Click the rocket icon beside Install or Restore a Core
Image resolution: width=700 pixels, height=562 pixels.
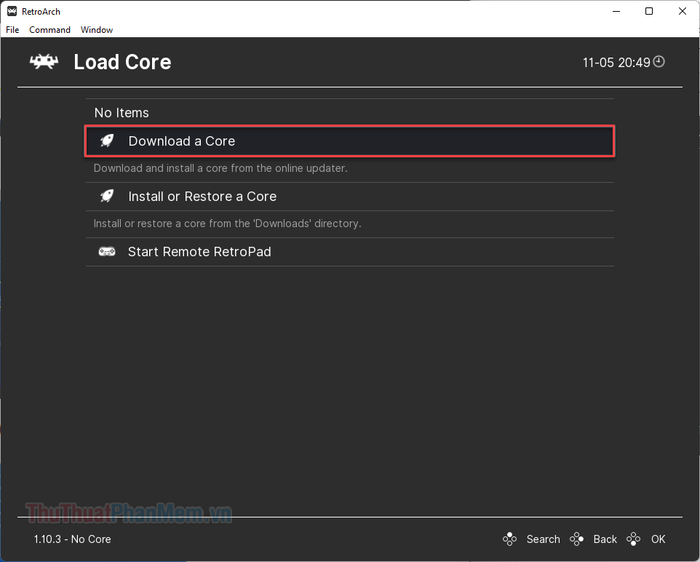pos(107,196)
